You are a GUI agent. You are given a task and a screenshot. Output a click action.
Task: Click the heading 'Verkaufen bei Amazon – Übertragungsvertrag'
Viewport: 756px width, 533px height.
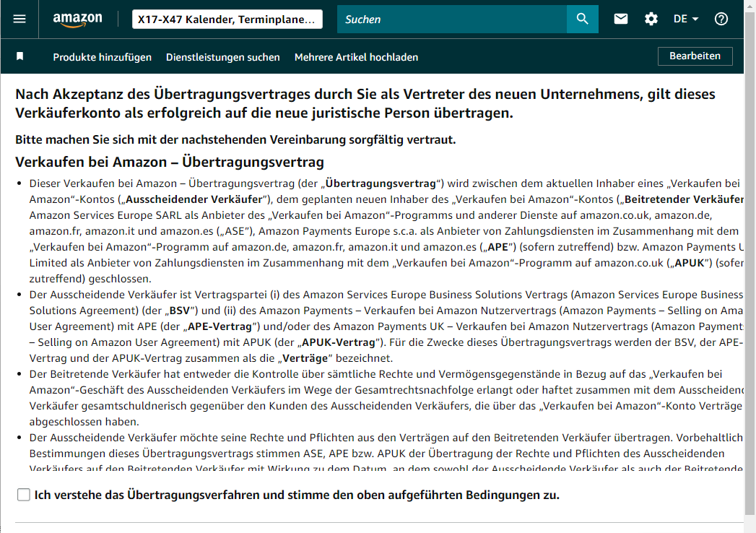coord(170,162)
